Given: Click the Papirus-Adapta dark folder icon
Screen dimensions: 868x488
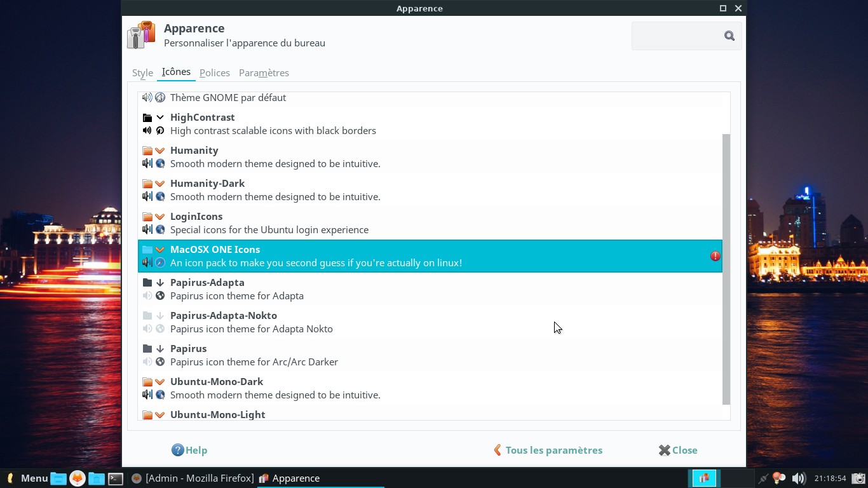Looking at the screenshot, I should [x=147, y=283].
